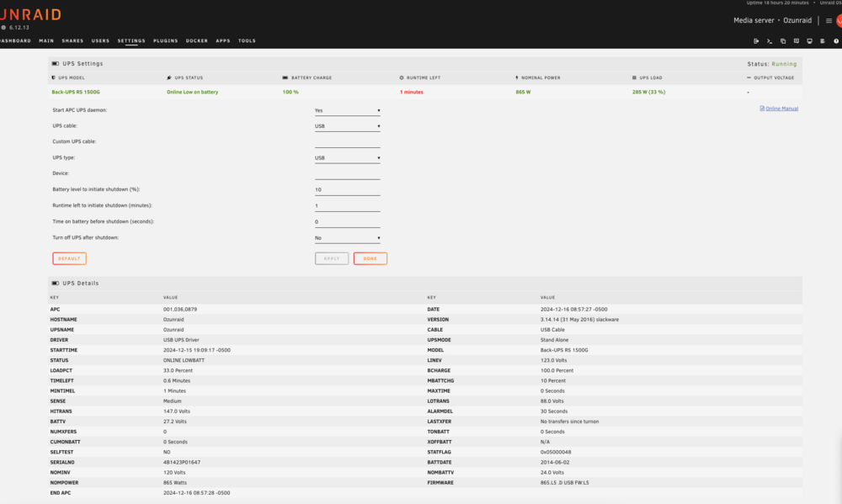Click the orange account avatar icon

pos(839,20)
